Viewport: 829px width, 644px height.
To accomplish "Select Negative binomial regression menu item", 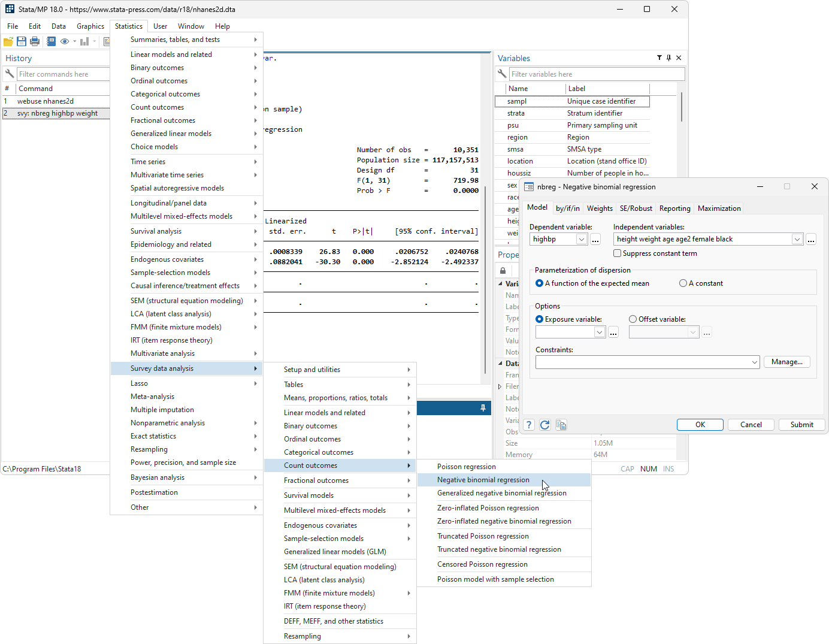I will [x=504, y=480].
